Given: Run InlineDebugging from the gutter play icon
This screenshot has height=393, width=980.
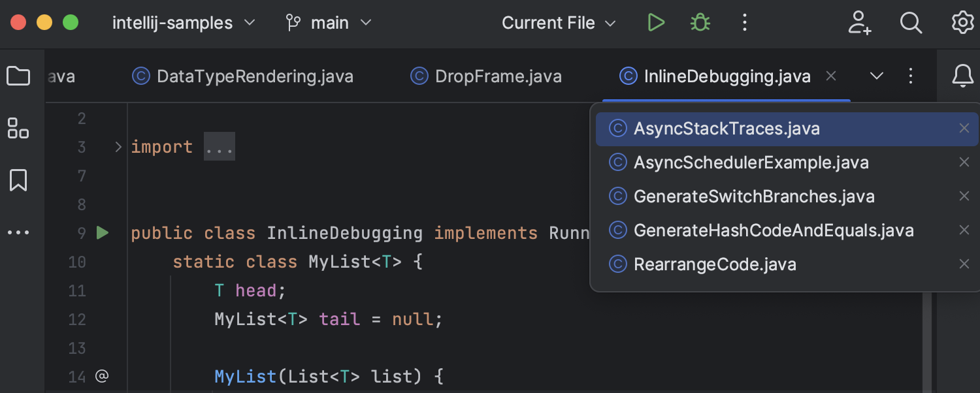Looking at the screenshot, I should click(103, 232).
